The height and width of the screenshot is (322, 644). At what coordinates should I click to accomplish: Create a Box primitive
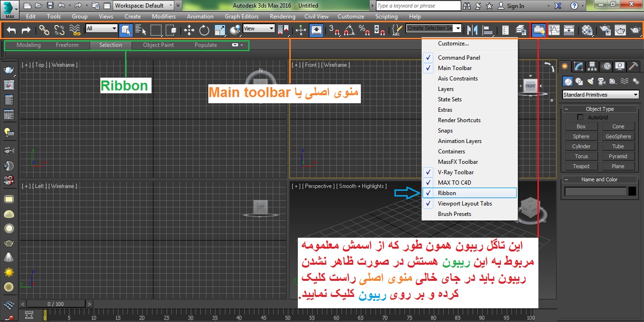pyautogui.click(x=581, y=126)
